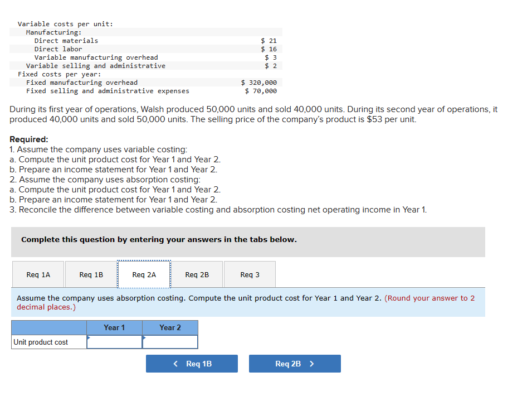Open the Req 3 tab
532x401 pixels.
[250, 274]
